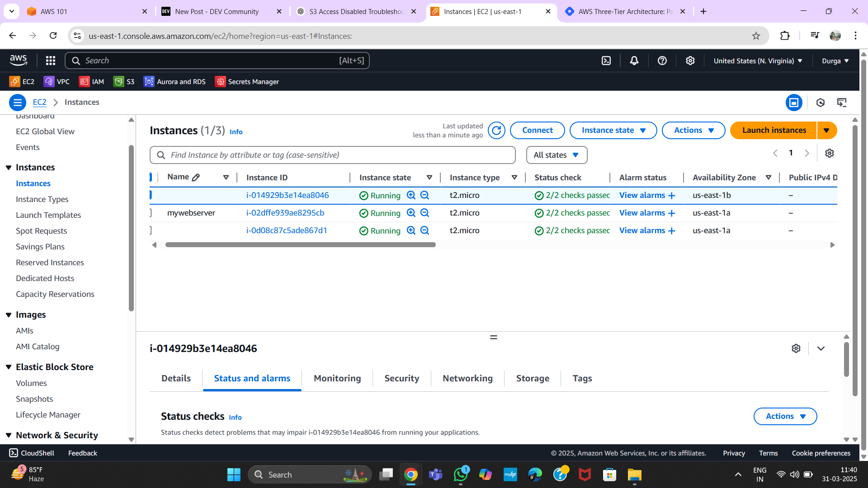Open Volumes in sidebar
The image size is (868, 488).
(31, 383)
